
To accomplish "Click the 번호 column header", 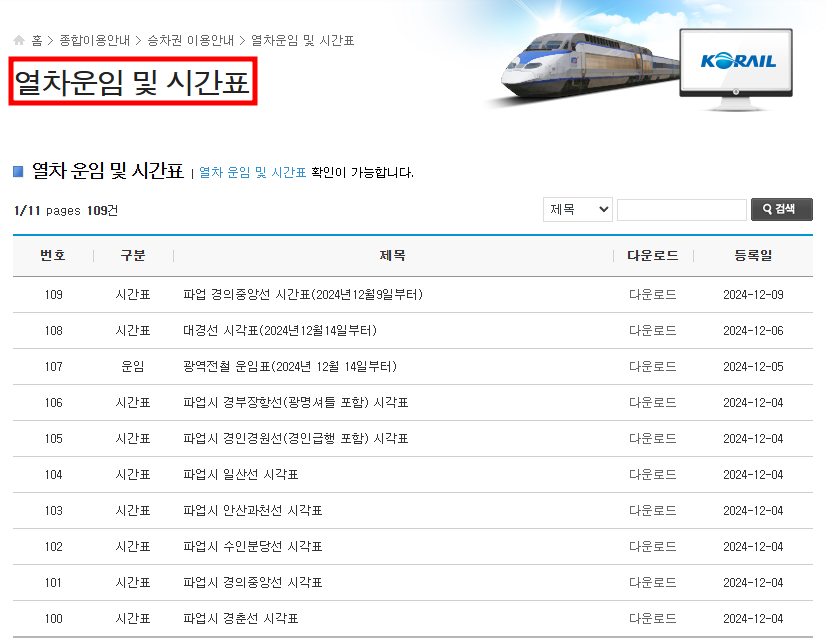I will coord(53,255).
